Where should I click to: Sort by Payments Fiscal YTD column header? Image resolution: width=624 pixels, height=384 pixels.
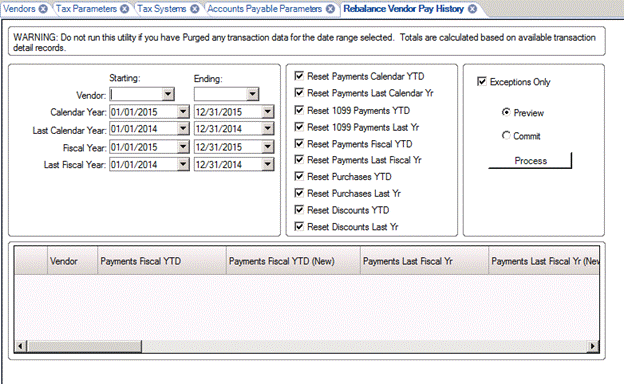[x=162, y=261]
